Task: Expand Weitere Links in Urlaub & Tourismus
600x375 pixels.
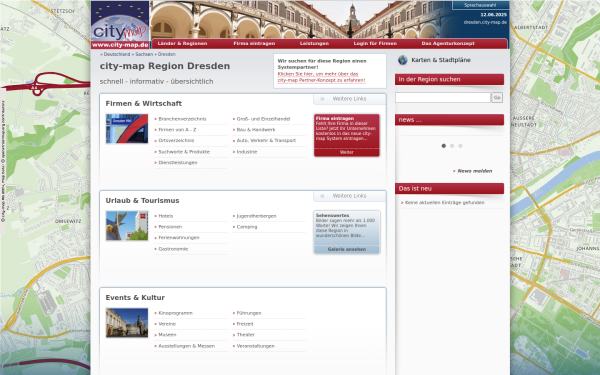Action: (x=349, y=196)
